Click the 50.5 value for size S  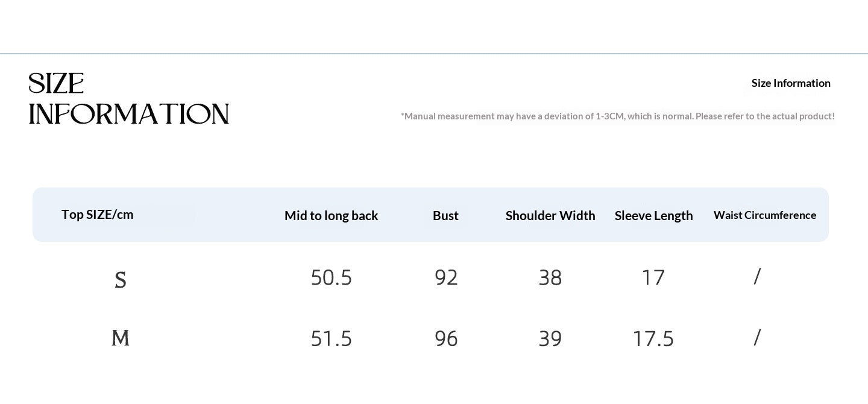tap(332, 277)
